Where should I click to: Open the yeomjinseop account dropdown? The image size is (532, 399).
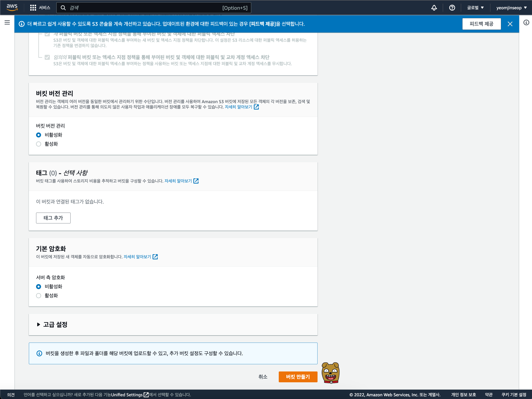coord(511,8)
